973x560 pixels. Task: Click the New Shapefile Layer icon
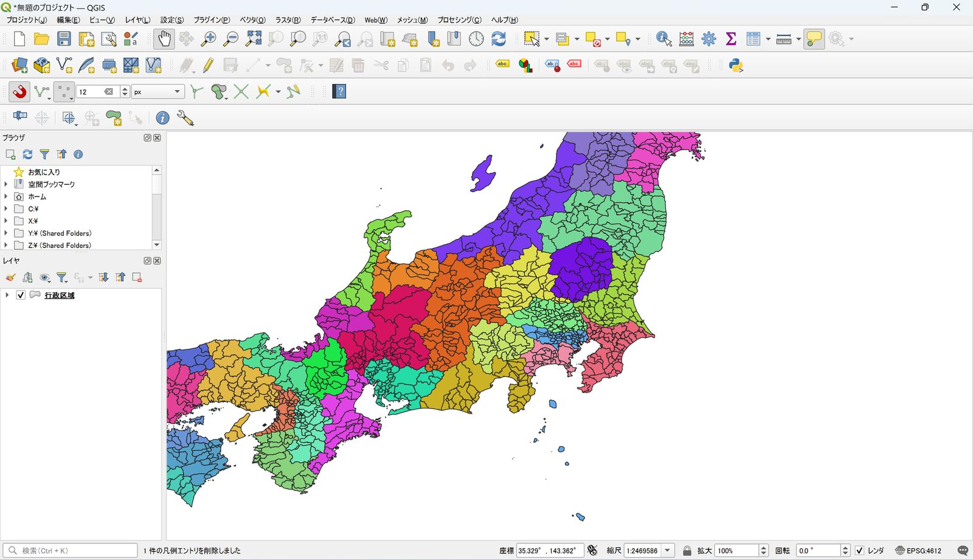coord(64,65)
